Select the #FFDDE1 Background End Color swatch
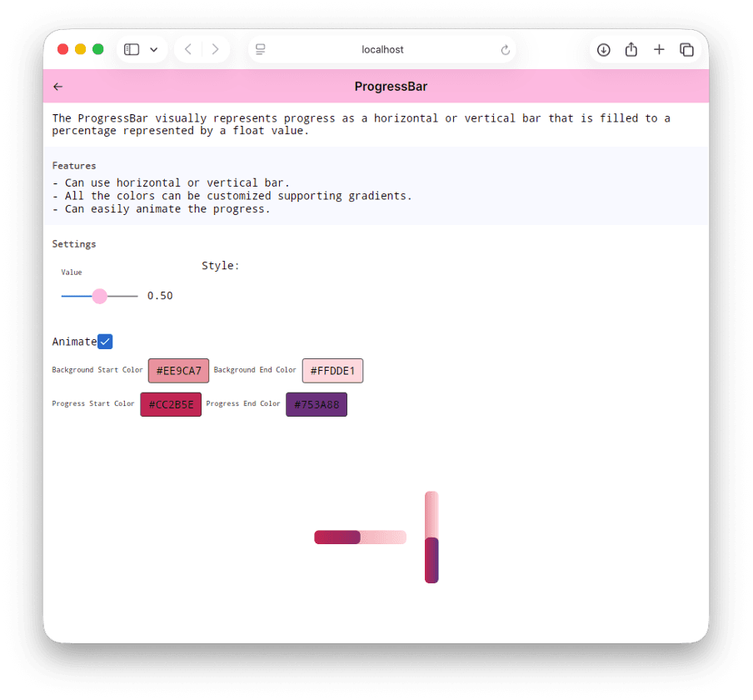 (332, 370)
